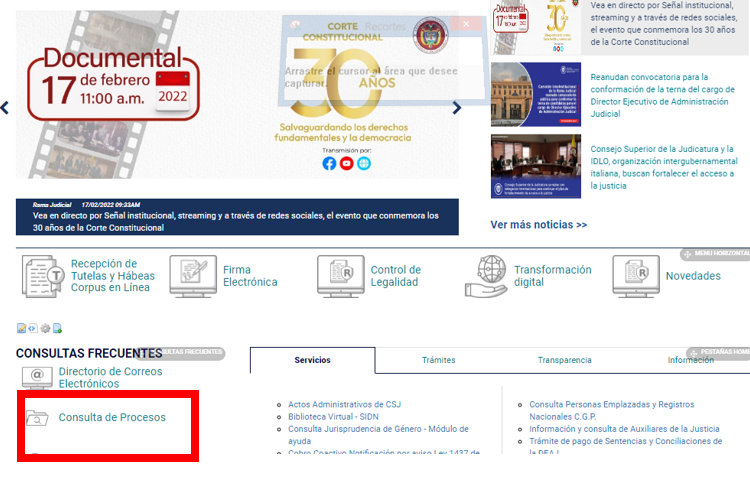Click the Menu Horizontal drag handle
Screen dimensions: 750x479
pos(715,254)
